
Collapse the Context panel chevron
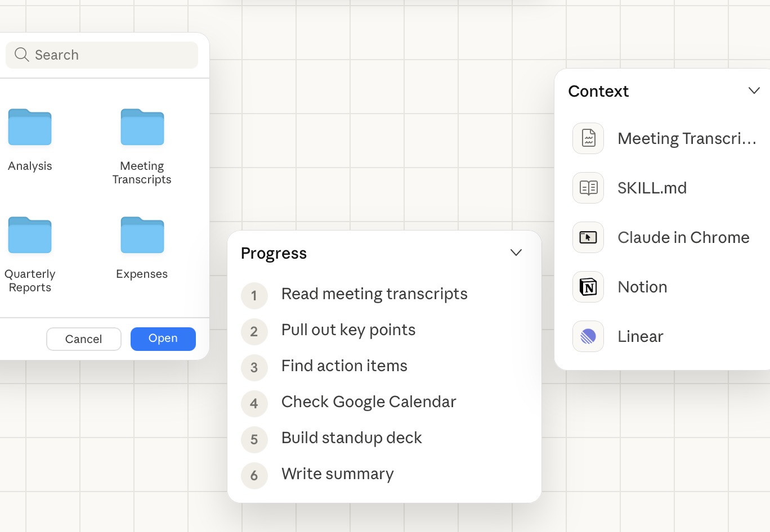754,91
